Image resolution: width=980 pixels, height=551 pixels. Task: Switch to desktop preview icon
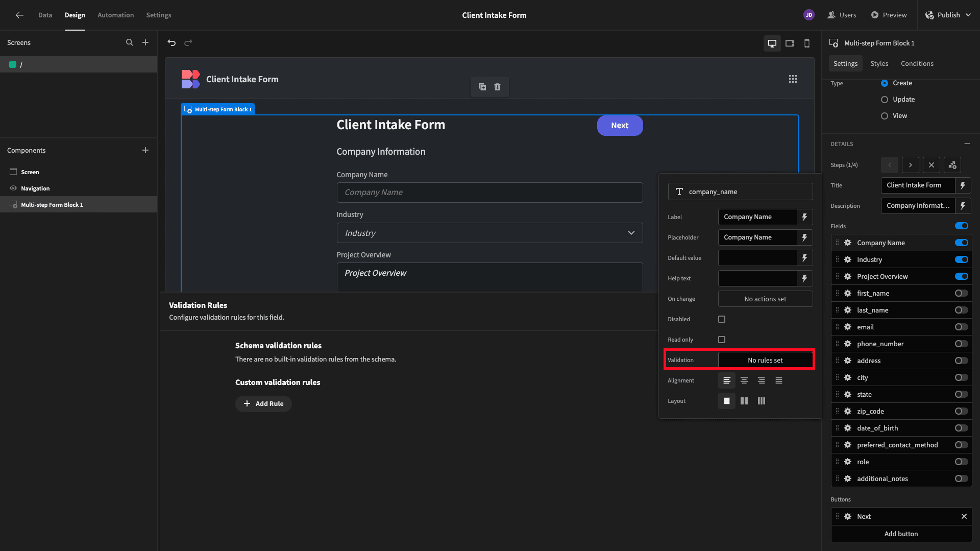[772, 43]
